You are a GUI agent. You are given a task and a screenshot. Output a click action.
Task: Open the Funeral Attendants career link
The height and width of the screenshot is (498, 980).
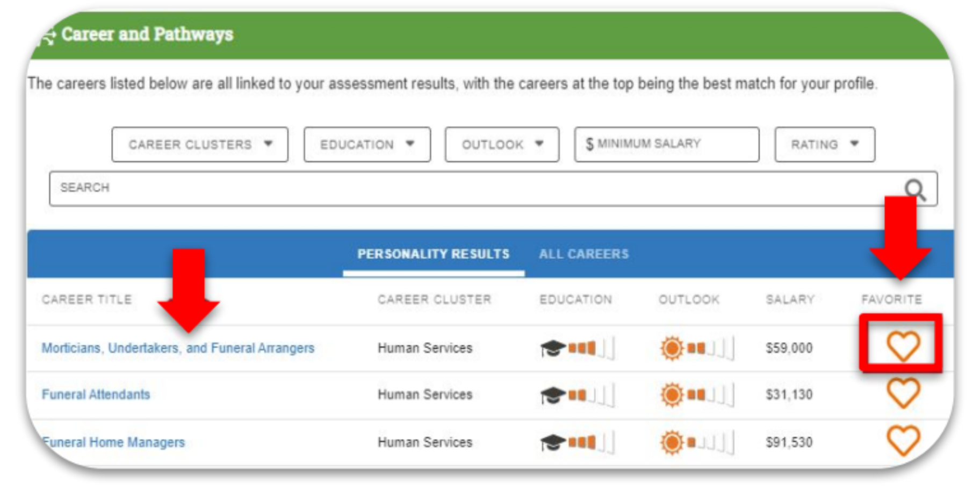(96, 394)
